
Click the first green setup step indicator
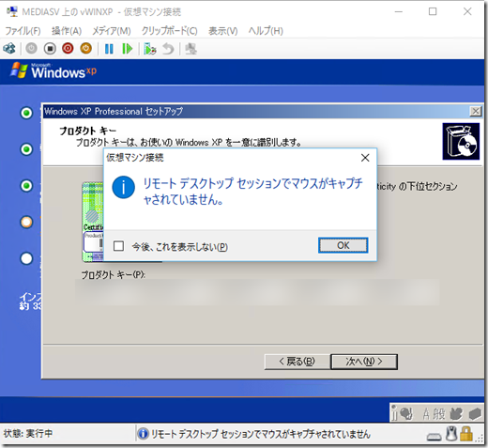26,113
